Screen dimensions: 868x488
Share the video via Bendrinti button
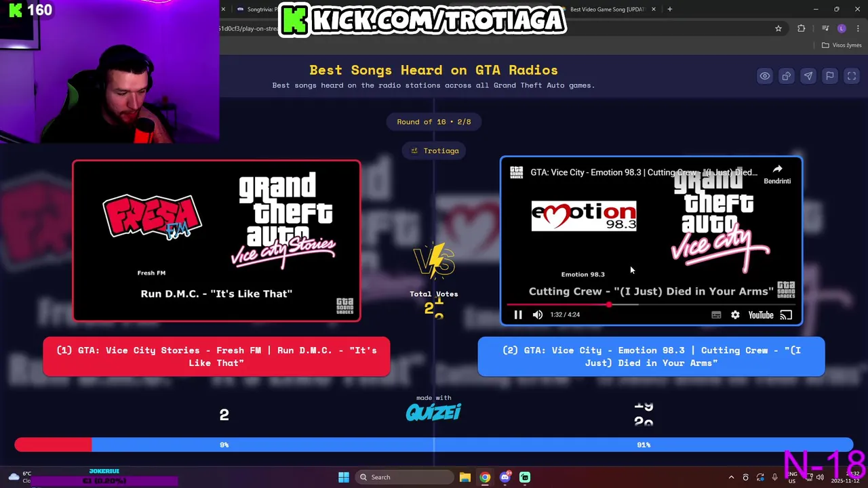(x=777, y=174)
